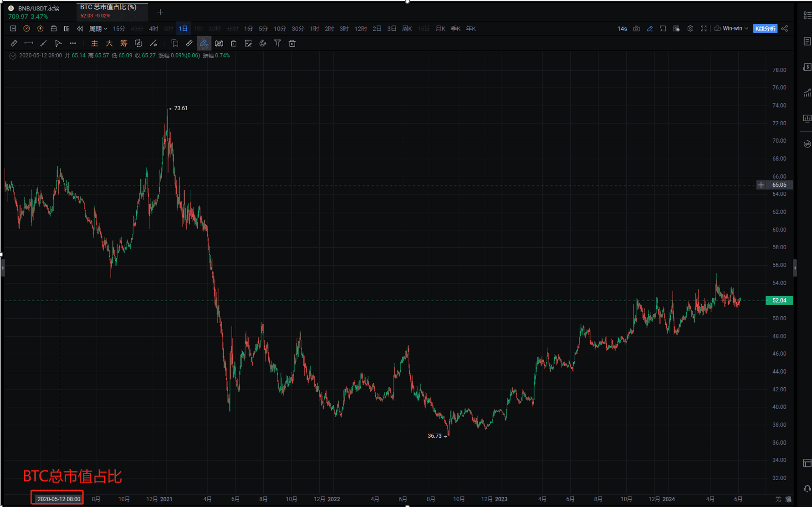The width and height of the screenshot is (812, 507).
Task: Collapse the OHLC info line chevron
Action: pyautogui.click(x=13, y=56)
